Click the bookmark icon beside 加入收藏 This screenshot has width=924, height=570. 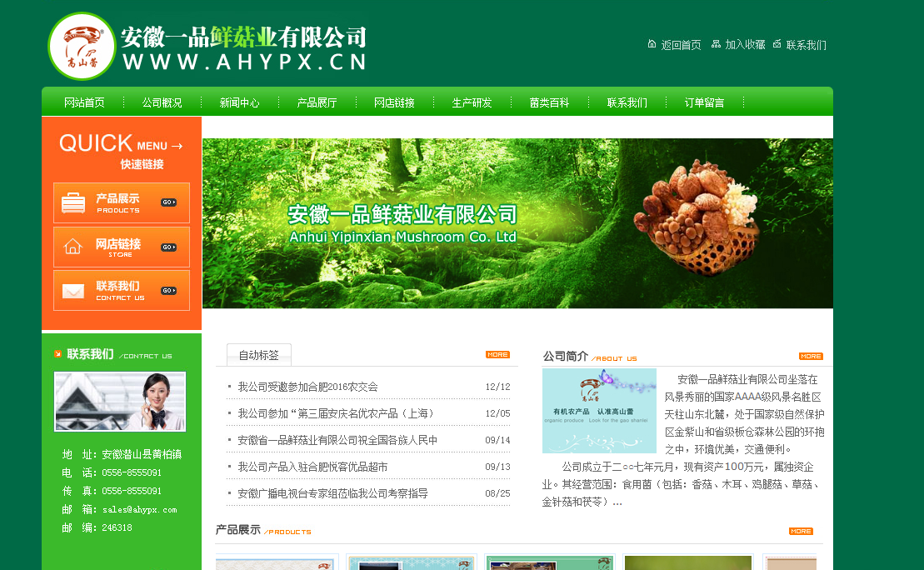(716, 43)
